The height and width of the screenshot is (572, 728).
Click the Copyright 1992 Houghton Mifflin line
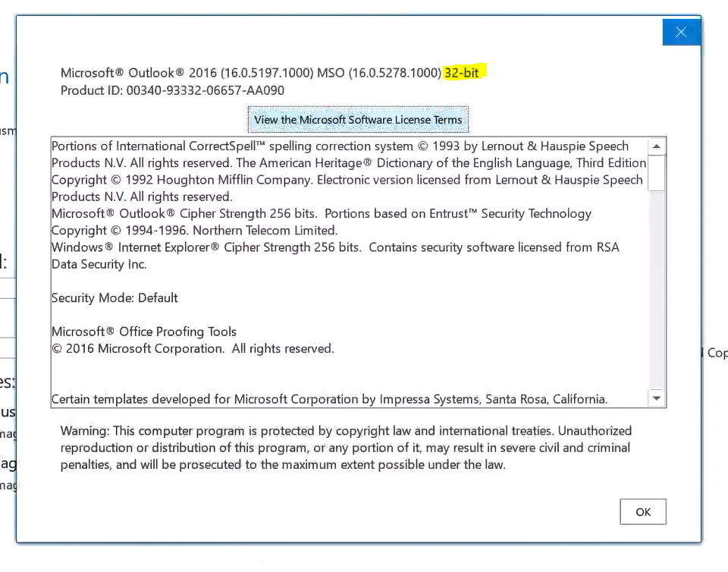tap(347, 180)
